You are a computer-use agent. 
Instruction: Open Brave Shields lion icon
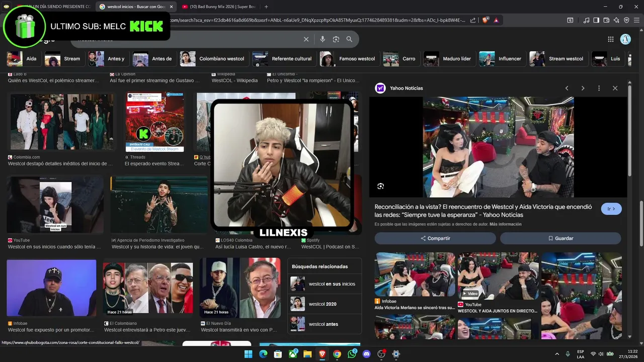[486, 20]
